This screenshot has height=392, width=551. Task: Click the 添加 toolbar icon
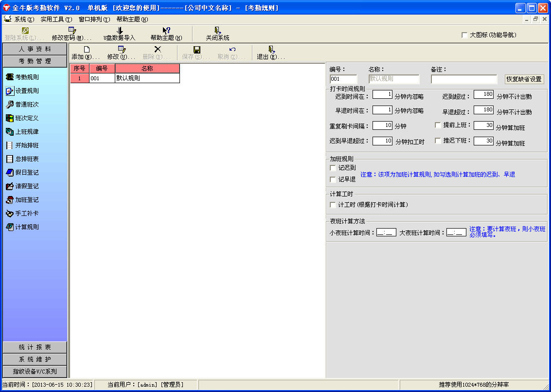pyautogui.click(x=87, y=50)
